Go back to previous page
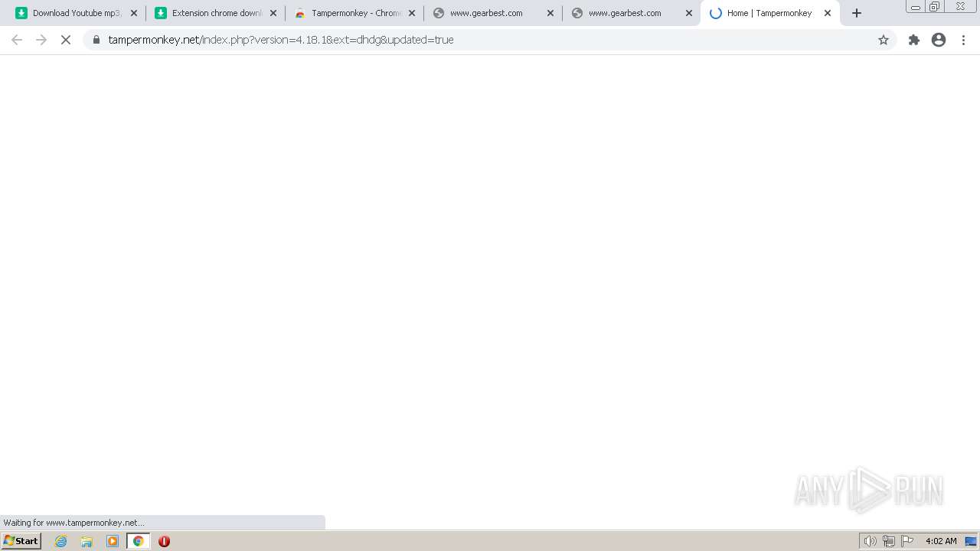Viewport: 980px width, 551px height. [17, 40]
